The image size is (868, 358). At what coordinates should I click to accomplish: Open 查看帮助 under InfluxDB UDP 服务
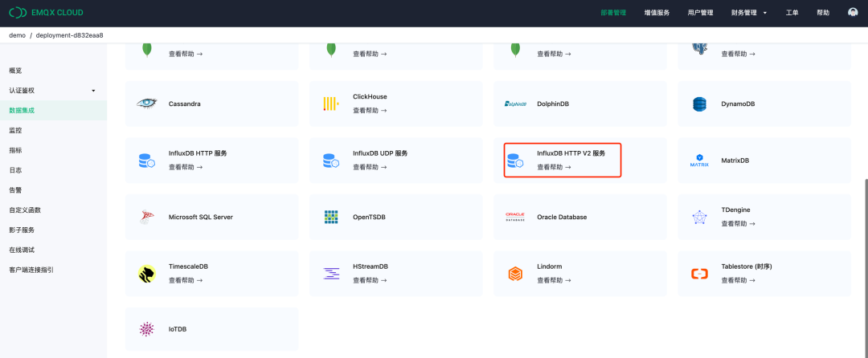370,167
